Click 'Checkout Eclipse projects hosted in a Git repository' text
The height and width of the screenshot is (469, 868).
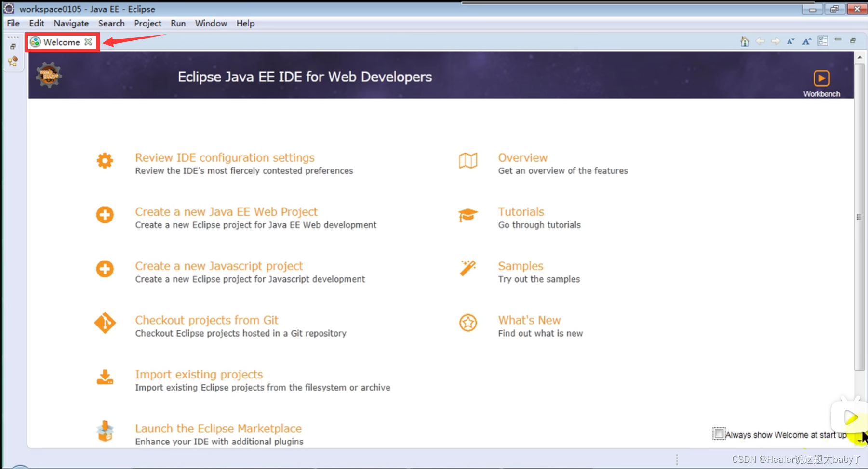241,333
